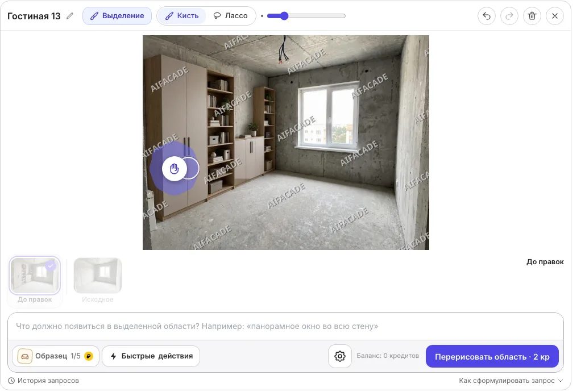Viewport: 585px width, 392px height.
Task: Switch to the Кисть brush tool
Action: point(182,16)
